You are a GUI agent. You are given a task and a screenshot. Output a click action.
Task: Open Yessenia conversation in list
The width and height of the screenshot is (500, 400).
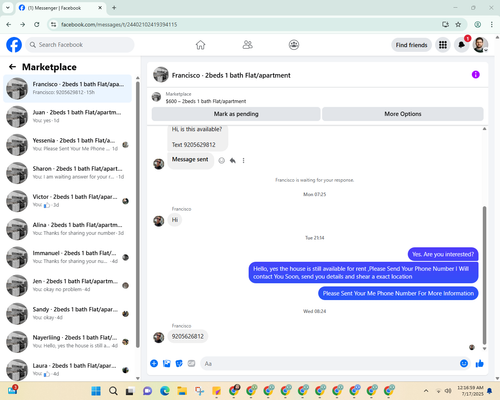click(68, 145)
